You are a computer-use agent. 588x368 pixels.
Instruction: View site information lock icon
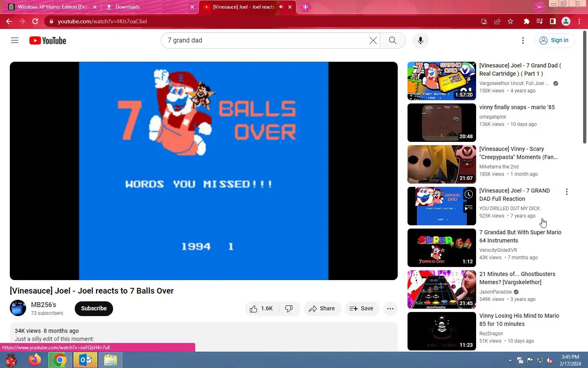pyautogui.click(x=51, y=21)
